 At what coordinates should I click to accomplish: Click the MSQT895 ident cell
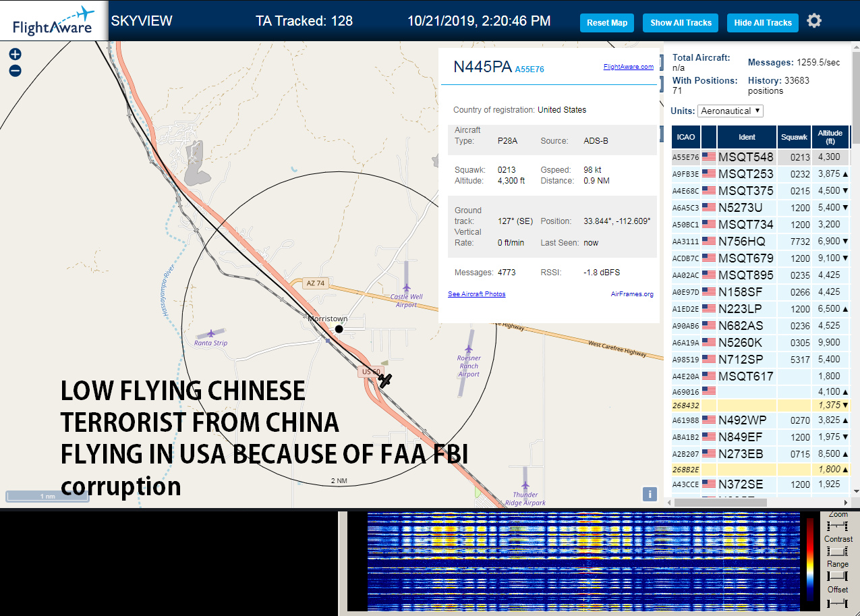click(747, 275)
